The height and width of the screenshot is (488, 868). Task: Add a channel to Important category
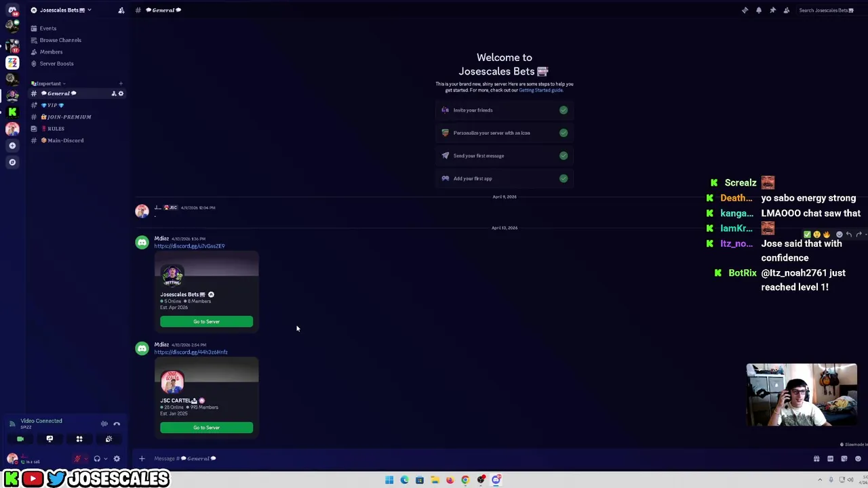click(x=121, y=83)
